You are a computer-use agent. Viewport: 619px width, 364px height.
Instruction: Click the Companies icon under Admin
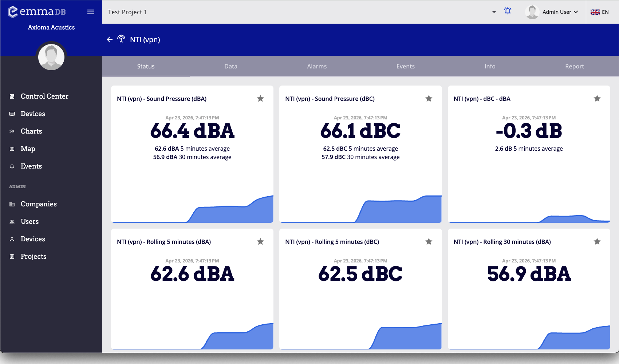12,204
